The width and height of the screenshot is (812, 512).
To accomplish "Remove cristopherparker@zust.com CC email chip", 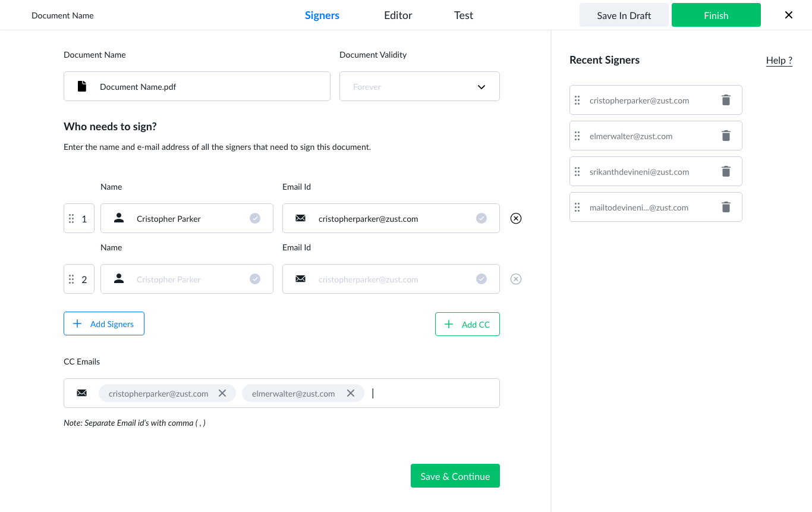I will (x=222, y=393).
